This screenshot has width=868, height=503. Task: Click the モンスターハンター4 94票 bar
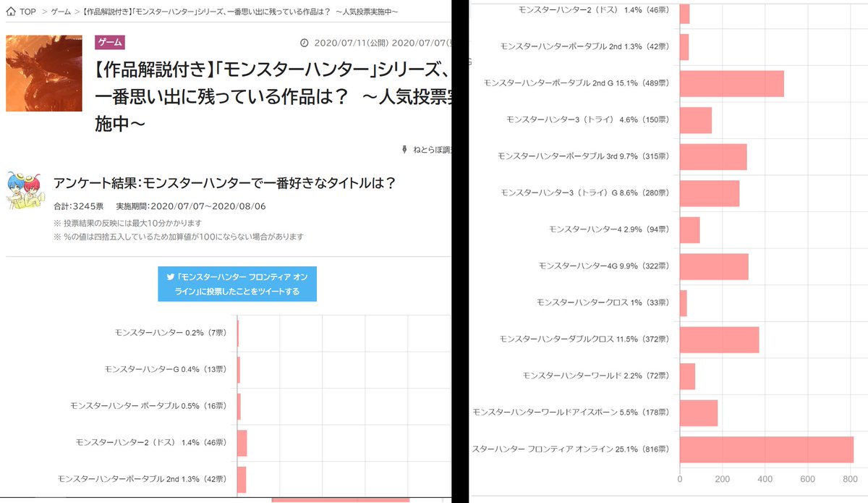(x=690, y=229)
